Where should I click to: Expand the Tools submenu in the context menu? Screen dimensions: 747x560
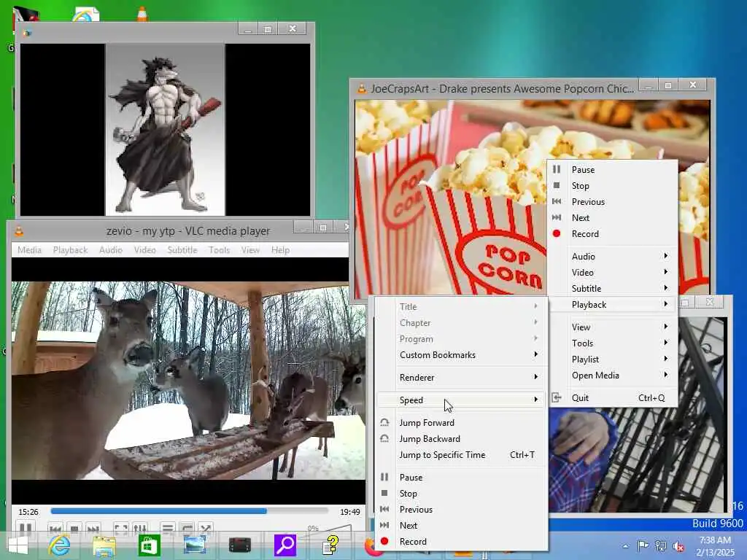coord(613,343)
